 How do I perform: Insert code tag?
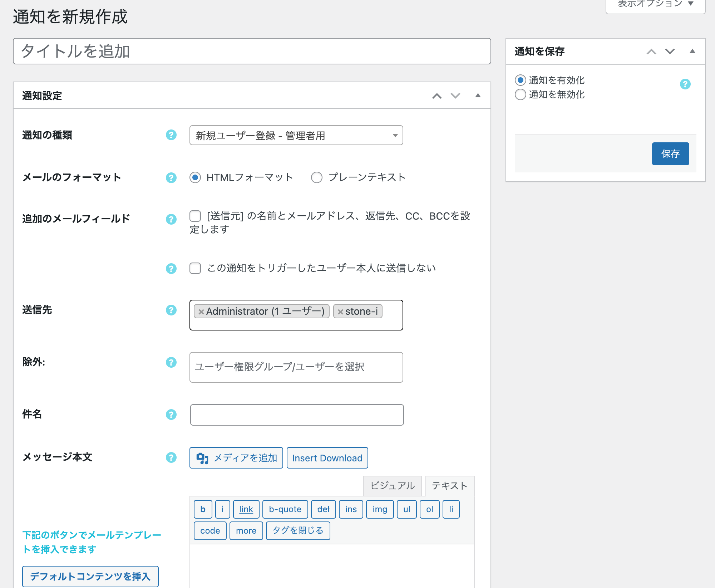click(210, 531)
